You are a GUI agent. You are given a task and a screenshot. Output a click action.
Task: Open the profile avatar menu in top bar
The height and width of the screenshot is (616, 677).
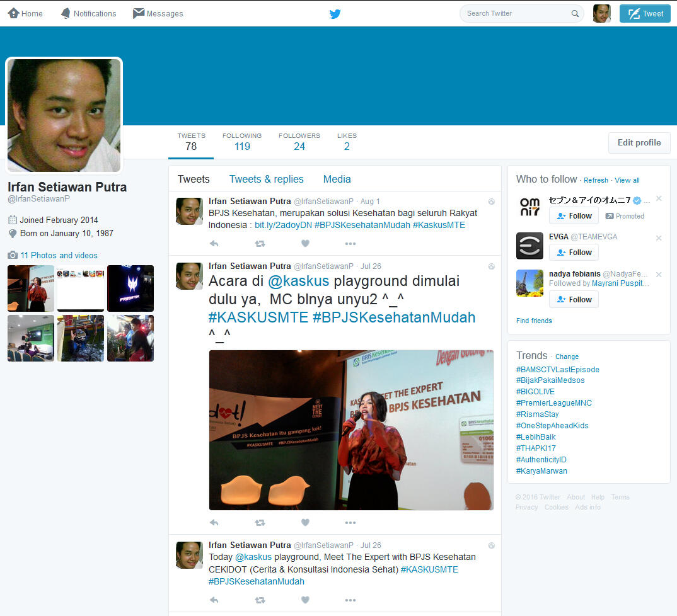coord(601,13)
